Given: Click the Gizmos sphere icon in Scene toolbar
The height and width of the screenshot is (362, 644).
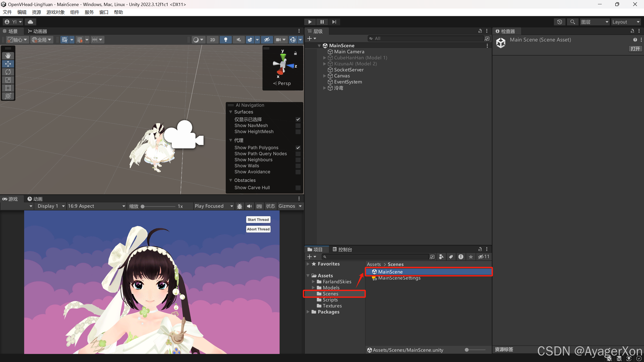Looking at the screenshot, I should pyautogui.click(x=293, y=40).
